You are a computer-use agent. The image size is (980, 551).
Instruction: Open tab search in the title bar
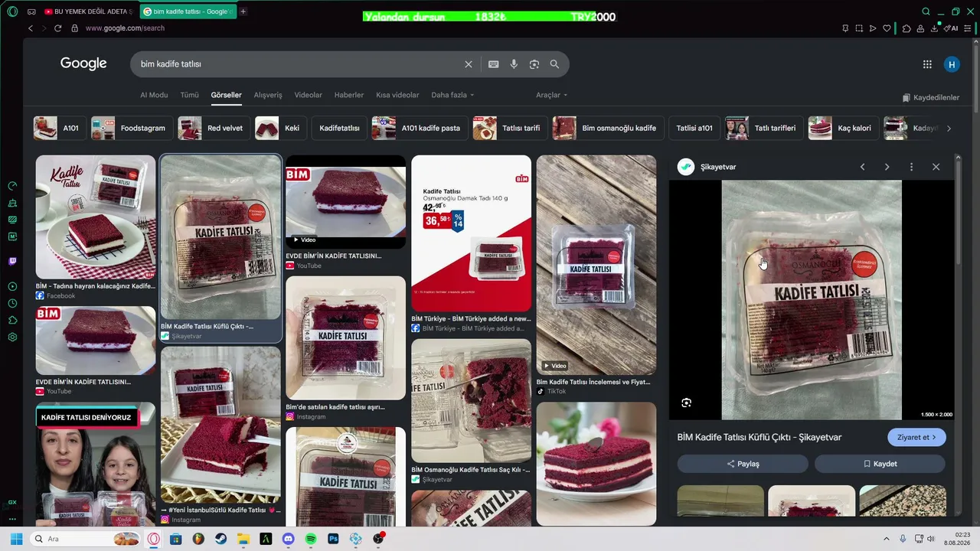(926, 11)
